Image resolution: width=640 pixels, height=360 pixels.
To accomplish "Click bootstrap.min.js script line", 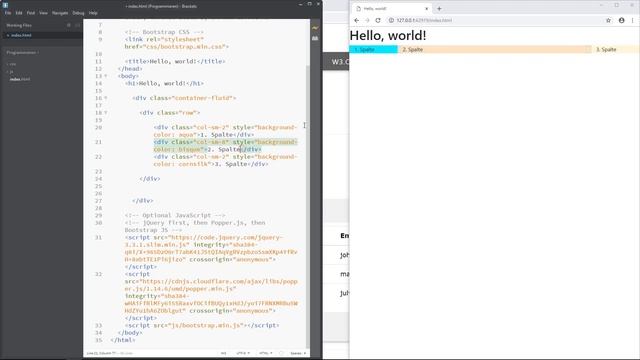I will coord(202,326).
